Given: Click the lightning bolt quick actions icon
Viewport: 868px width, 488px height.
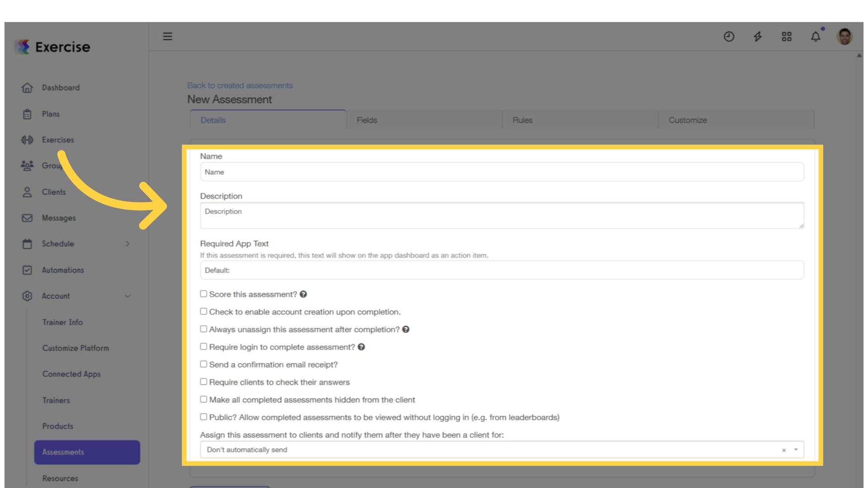Looking at the screenshot, I should (758, 37).
